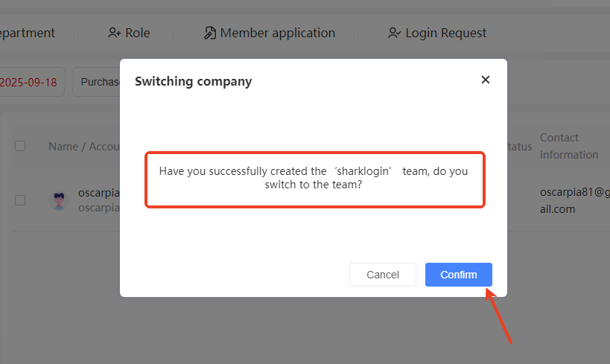
Task: Open the 2025-09-18 date picker field
Action: coord(30,82)
